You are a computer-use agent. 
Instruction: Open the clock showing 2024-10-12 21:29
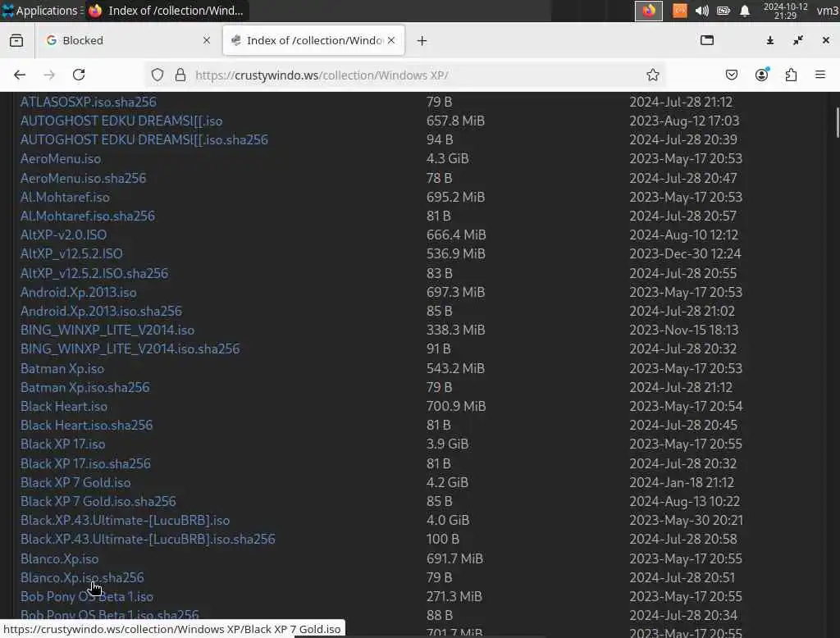point(785,11)
